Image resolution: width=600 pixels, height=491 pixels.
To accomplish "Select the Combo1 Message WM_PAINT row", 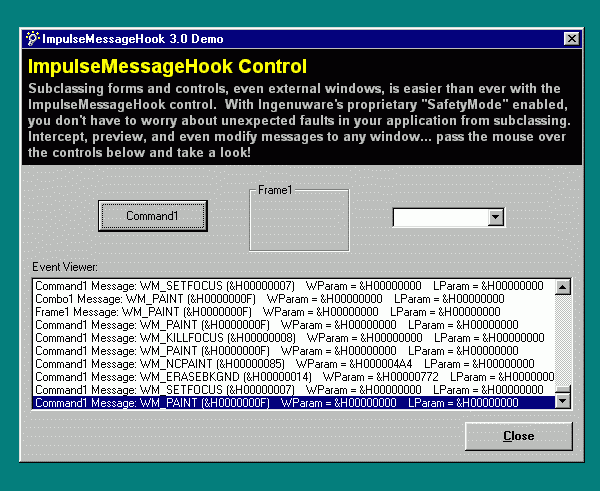I will pyautogui.click(x=294, y=299).
